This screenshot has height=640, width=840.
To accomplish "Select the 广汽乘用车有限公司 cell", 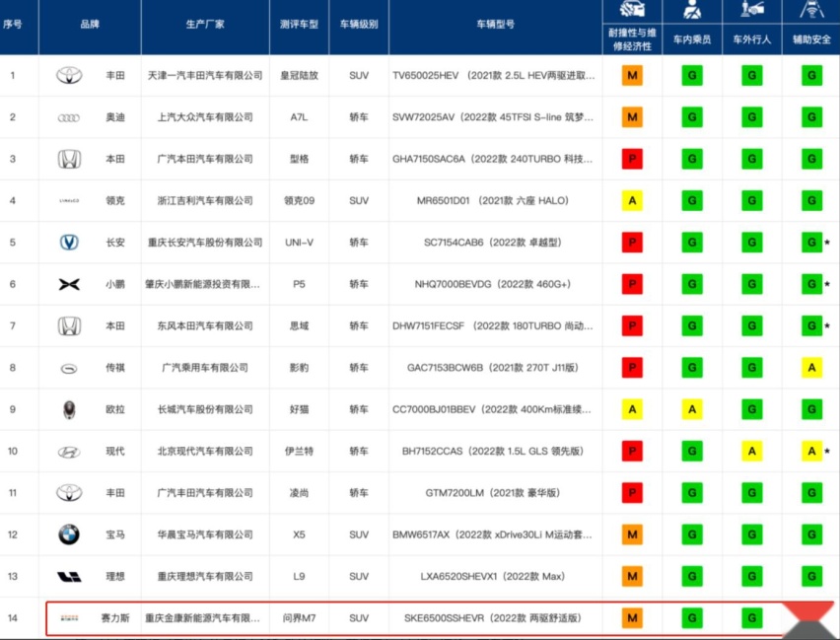I will pos(205,368).
